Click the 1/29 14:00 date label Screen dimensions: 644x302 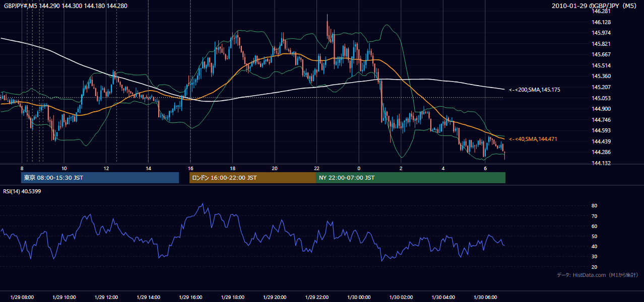(x=148, y=297)
